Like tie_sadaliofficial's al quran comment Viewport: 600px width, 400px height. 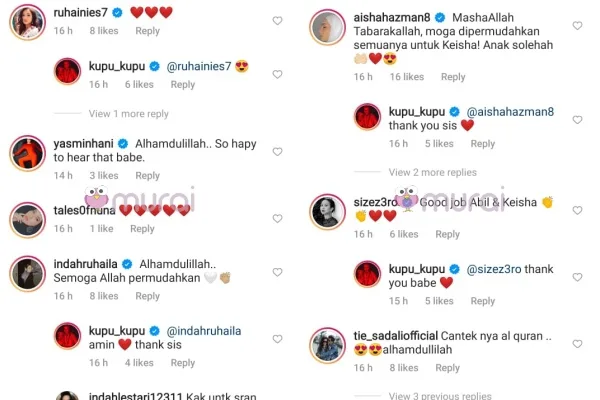tap(577, 344)
